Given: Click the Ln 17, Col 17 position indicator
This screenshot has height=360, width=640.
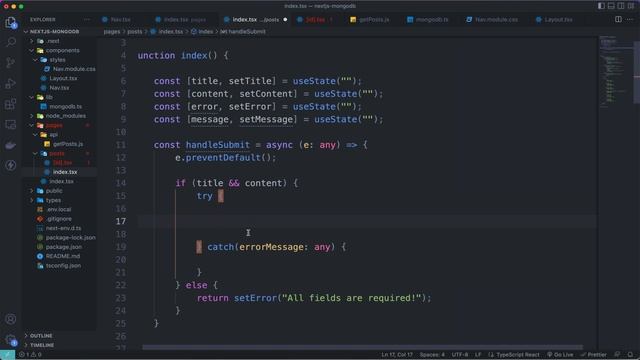Looking at the screenshot, I should tap(397, 355).
